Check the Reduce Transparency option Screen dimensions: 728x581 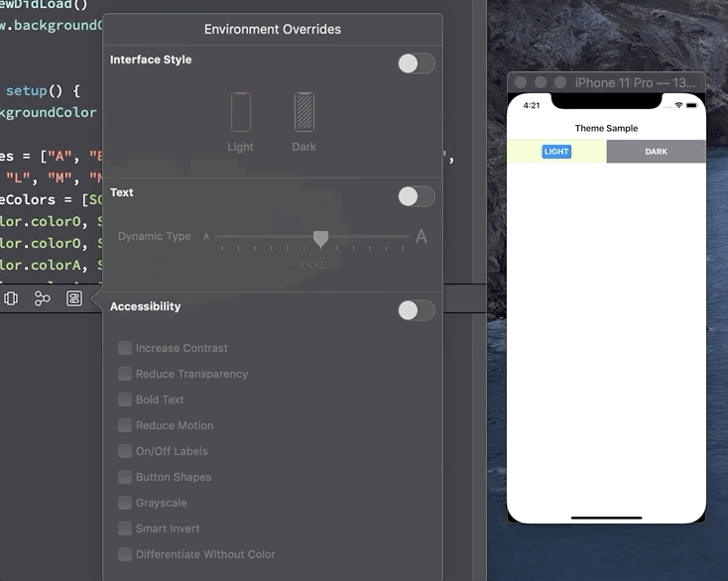(125, 374)
